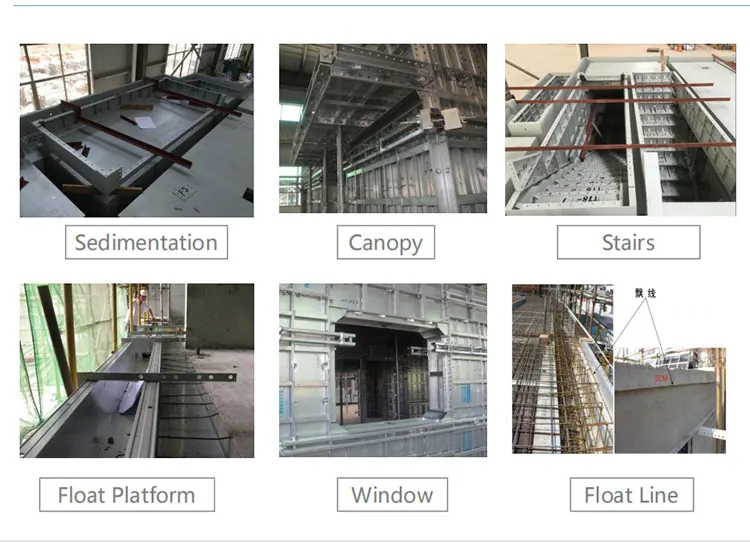The image size is (750, 542).
Task: Click the red marking on concrete wall
Action: tap(661, 378)
